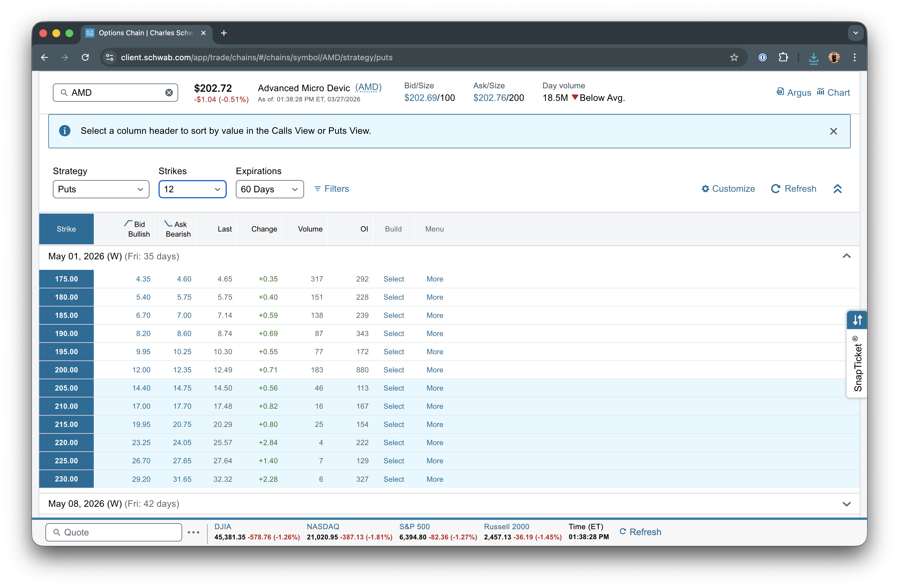Open the Chrome three-dot menu
This screenshot has height=588, width=899.
pos(855,57)
